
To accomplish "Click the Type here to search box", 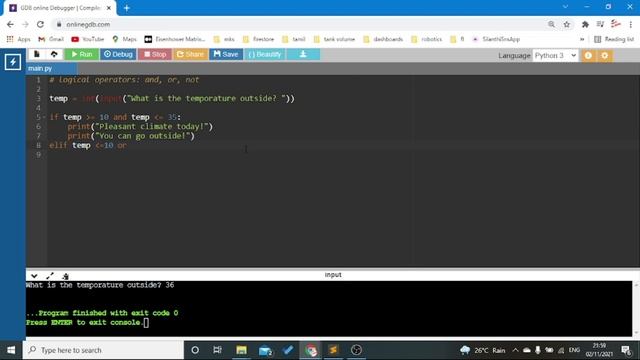I will tap(103, 350).
